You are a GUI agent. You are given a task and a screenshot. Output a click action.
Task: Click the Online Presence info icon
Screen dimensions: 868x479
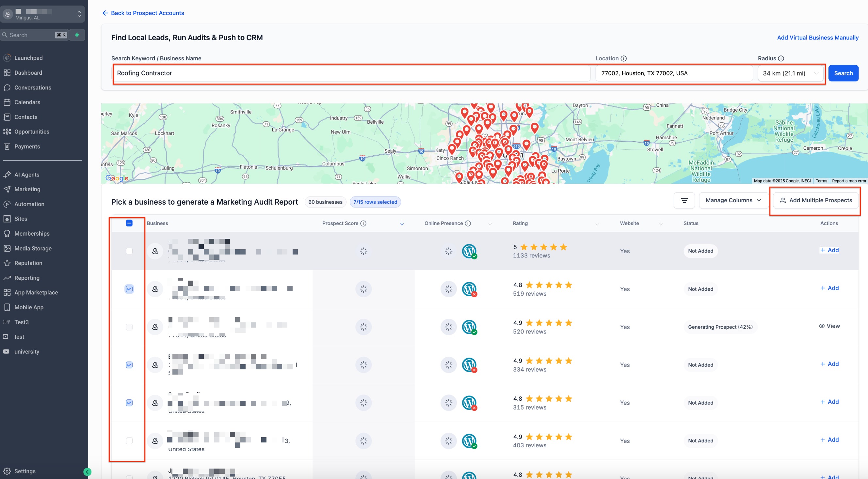tap(468, 224)
